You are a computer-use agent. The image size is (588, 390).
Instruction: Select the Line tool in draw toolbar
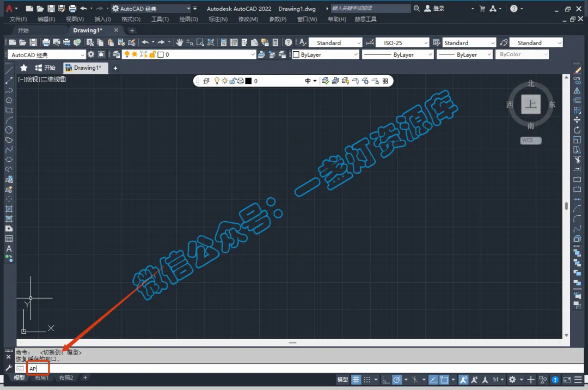[x=9, y=70]
